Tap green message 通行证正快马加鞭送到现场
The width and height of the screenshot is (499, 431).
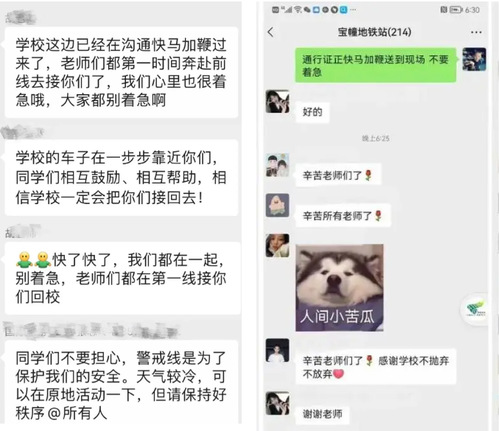click(375, 65)
